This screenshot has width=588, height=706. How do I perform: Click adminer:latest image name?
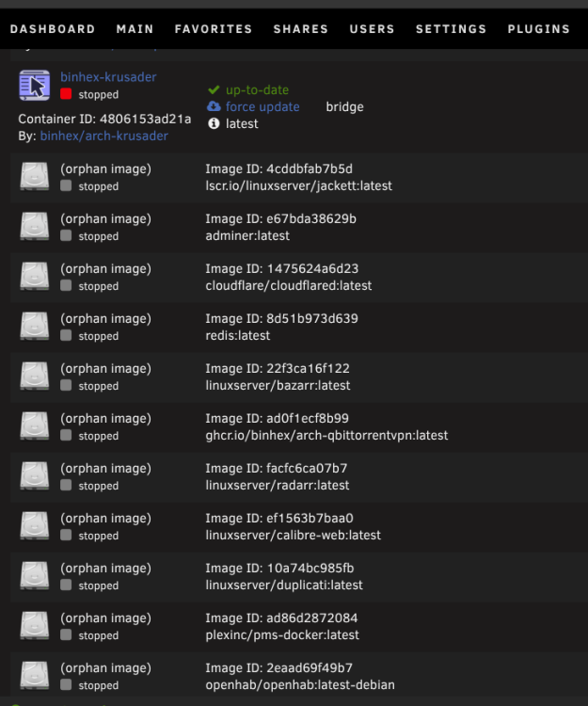247,236
